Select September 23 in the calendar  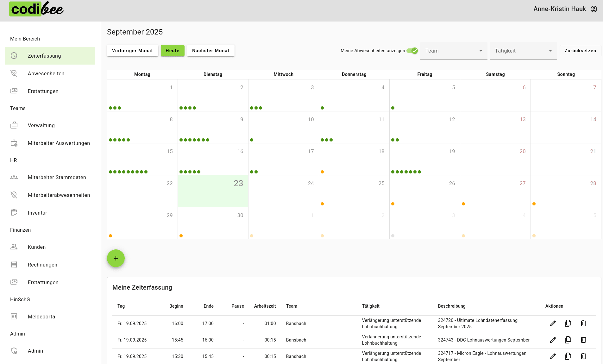[213, 191]
